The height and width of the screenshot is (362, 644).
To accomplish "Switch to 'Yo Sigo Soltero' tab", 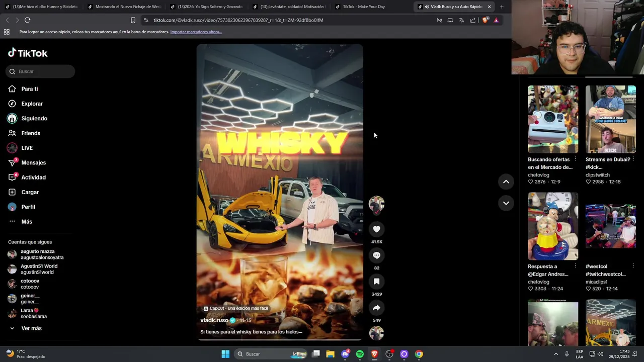I will click(206, 7).
